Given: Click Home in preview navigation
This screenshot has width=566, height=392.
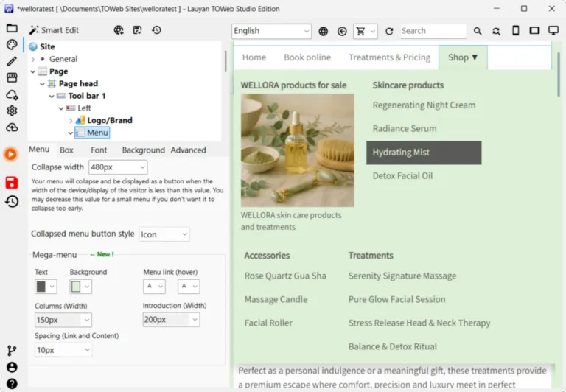Looking at the screenshot, I should pos(254,57).
